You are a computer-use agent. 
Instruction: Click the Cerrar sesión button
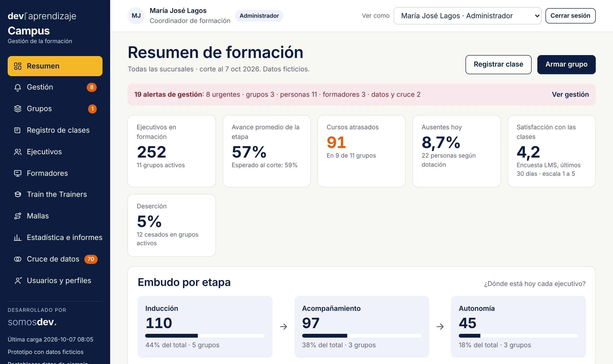[x=570, y=16]
